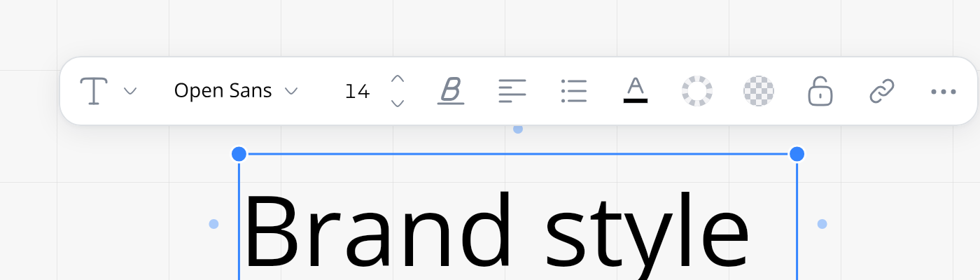
Task: Open the transparent fill color picker
Action: (x=759, y=91)
